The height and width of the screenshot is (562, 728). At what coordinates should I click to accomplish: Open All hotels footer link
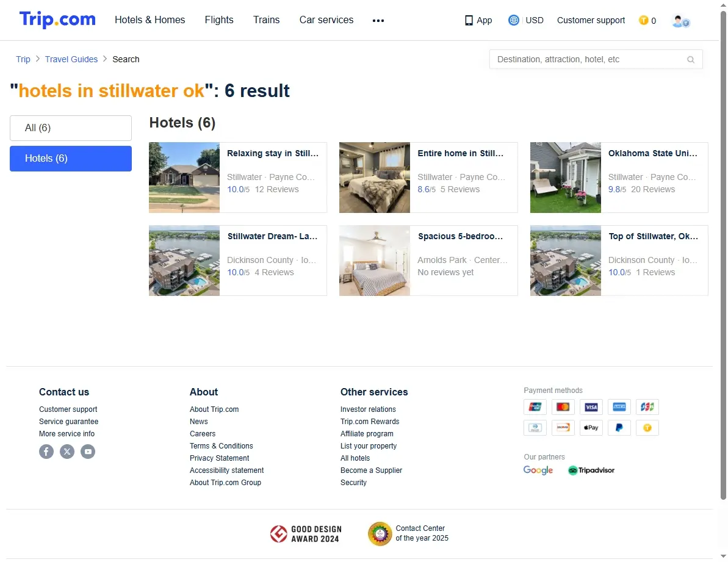pos(355,458)
